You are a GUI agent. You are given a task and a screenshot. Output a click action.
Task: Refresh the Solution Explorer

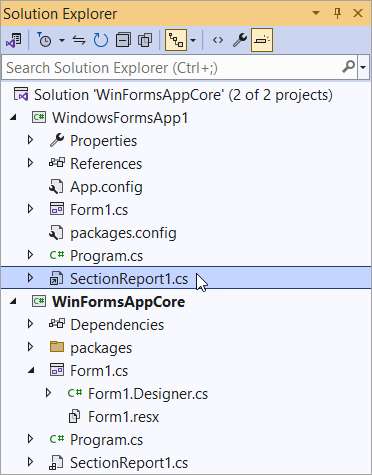coord(101,40)
